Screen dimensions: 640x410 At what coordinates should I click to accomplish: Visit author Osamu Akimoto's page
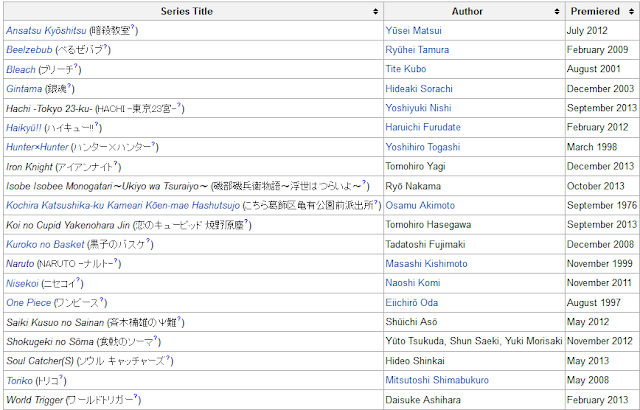click(x=420, y=205)
